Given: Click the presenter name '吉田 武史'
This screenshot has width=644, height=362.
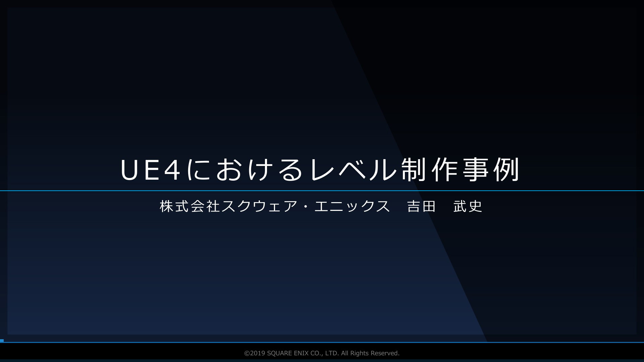Looking at the screenshot, I should (444, 206).
